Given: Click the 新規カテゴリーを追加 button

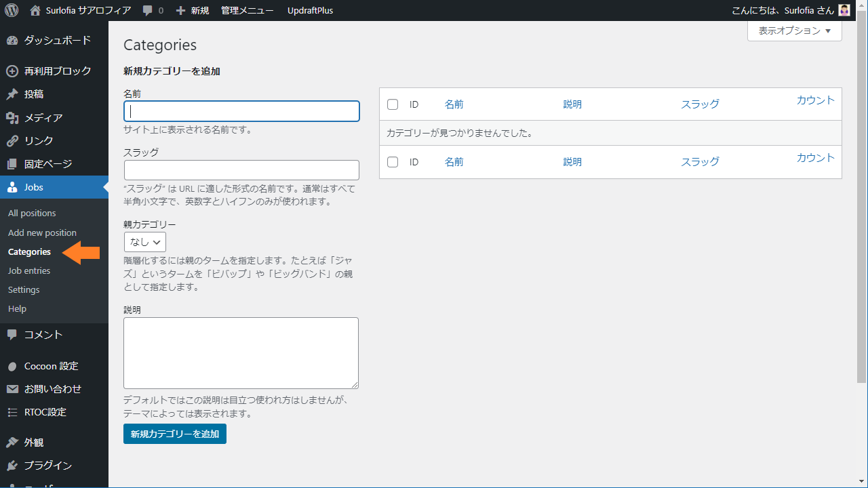Looking at the screenshot, I should (x=175, y=434).
